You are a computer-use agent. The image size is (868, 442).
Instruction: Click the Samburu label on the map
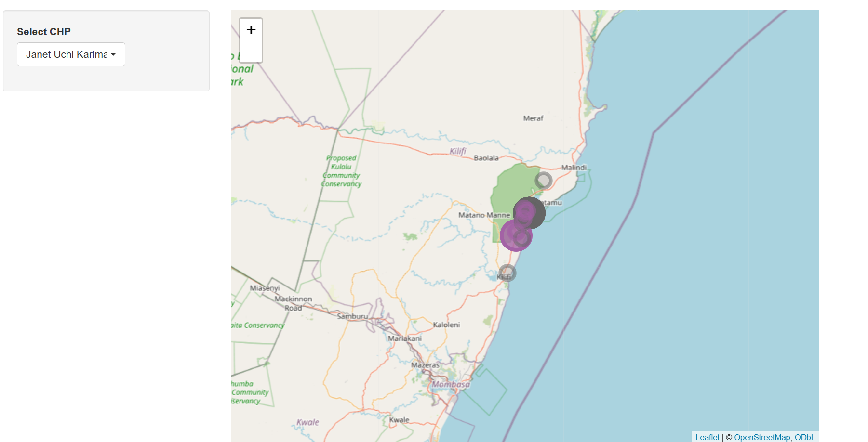click(352, 316)
